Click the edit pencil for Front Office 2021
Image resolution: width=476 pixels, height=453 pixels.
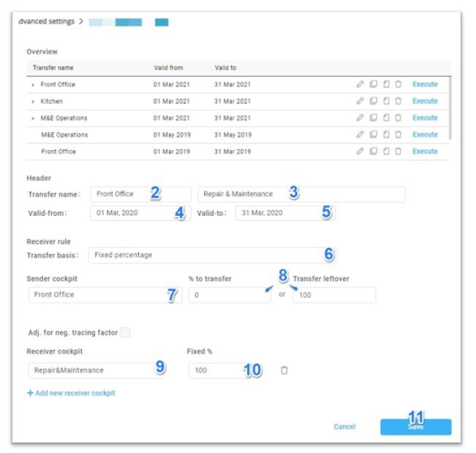(360, 84)
